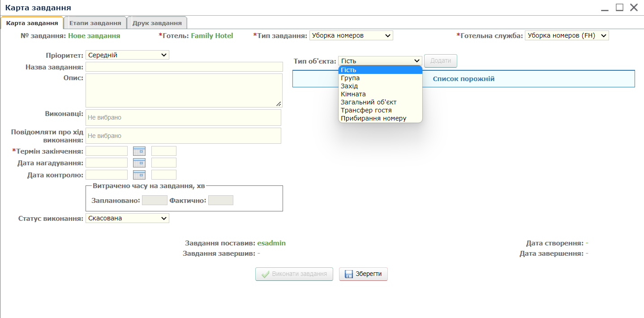Click the Виконати завдання button
This screenshot has width=644, height=318.
(294, 274)
